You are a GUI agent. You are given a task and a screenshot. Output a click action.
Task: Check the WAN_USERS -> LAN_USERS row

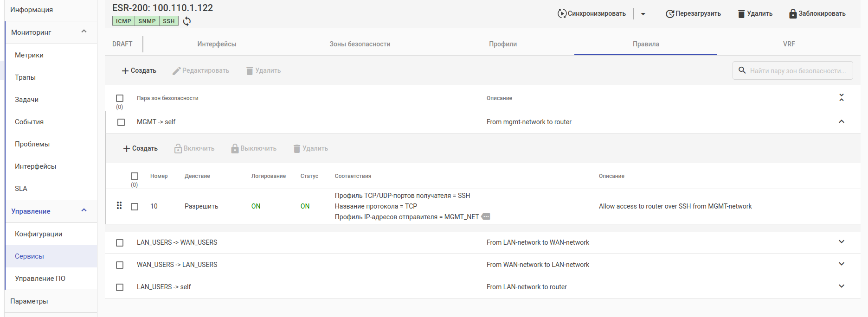click(x=120, y=265)
